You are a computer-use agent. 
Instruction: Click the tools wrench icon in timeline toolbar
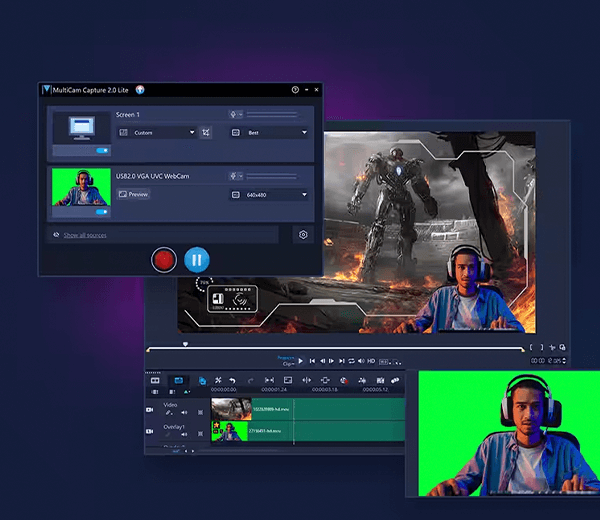[217, 380]
